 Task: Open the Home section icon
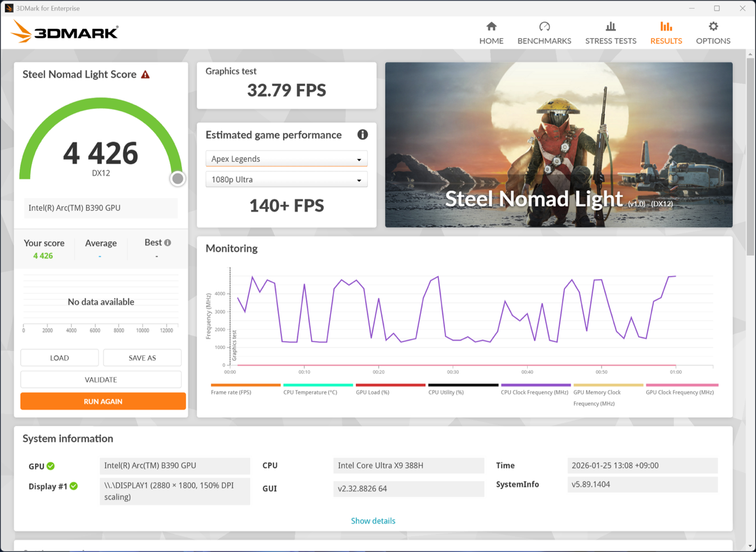point(491,26)
